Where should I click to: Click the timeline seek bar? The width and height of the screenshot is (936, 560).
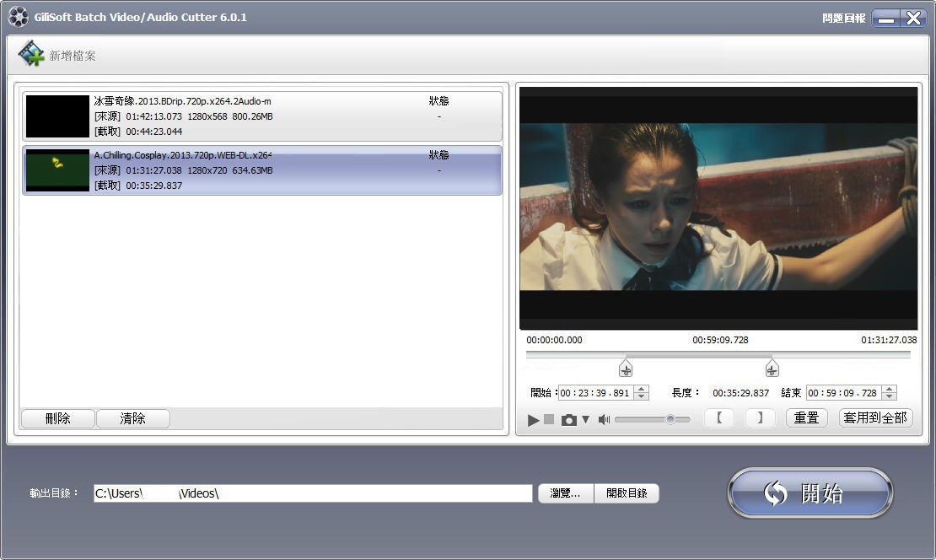point(718,354)
